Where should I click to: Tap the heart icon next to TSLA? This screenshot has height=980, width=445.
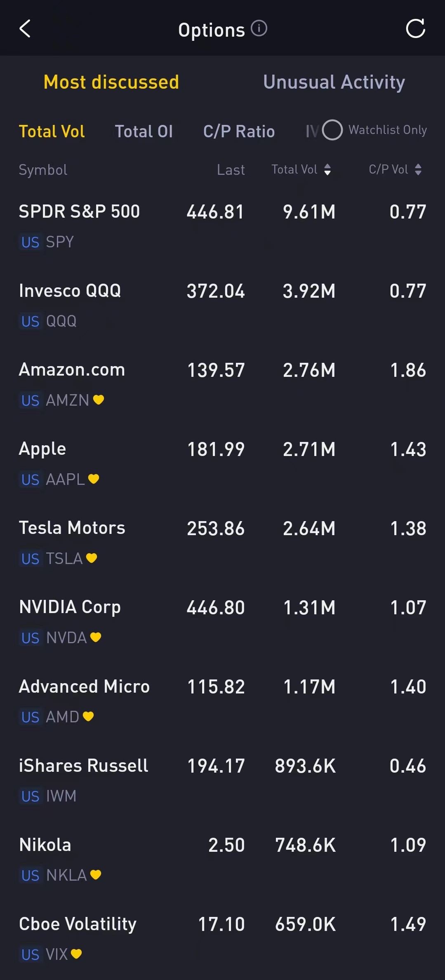pyautogui.click(x=92, y=558)
